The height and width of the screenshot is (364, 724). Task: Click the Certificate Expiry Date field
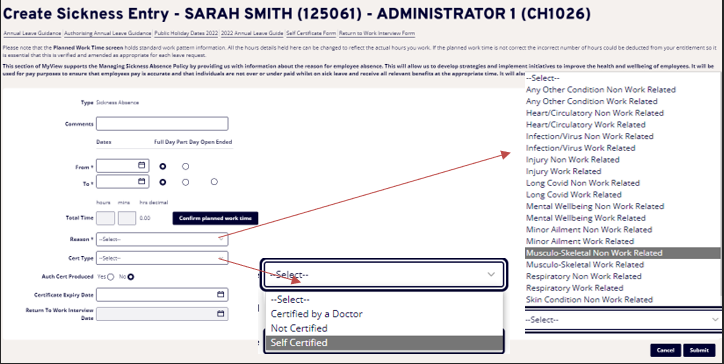[x=162, y=295]
